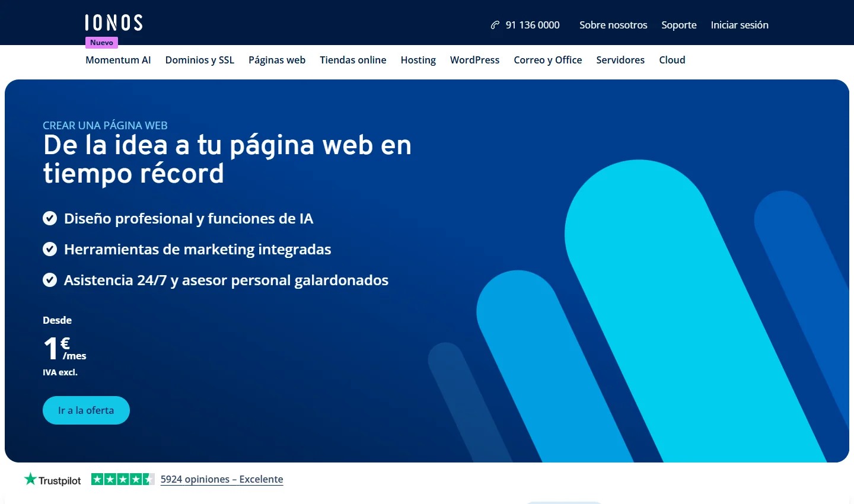Call the 91 136 0000 number link

point(533,25)
